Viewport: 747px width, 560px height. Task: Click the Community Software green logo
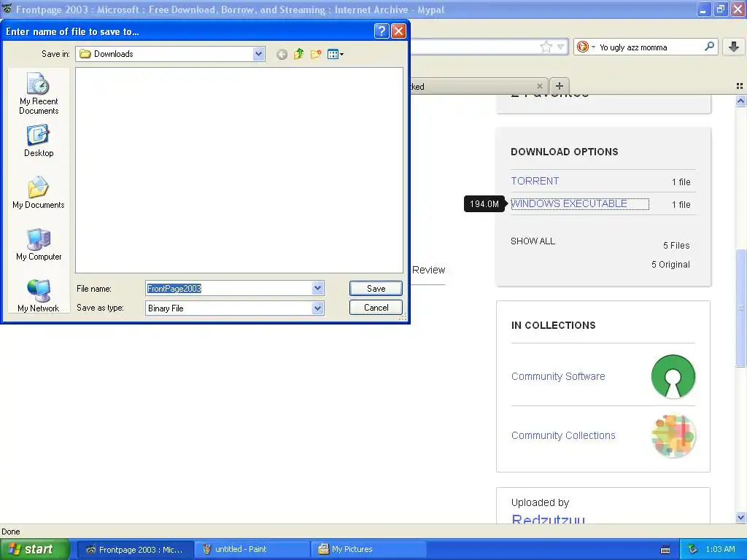673,376
